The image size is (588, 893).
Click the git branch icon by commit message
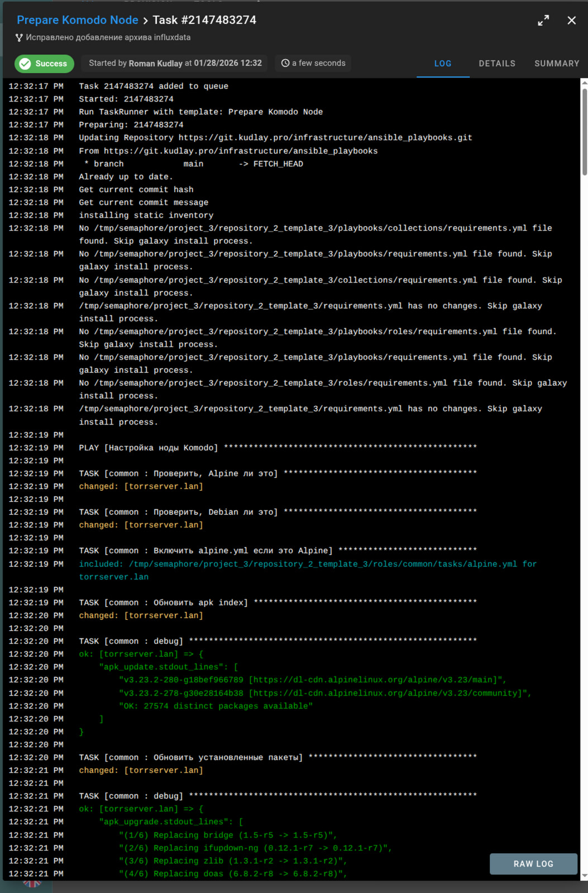[20, 37]
